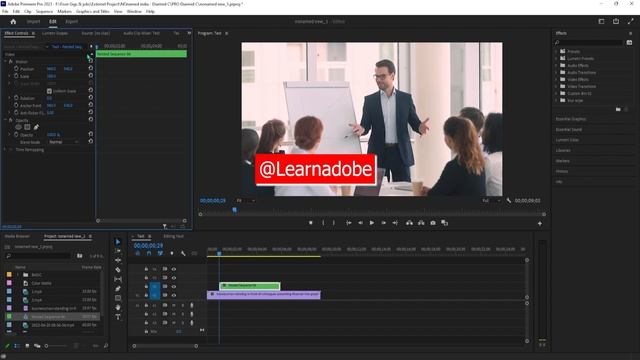Screen dimensions: 640x360
Task: Collapse the Motion effect group
Action: (x=5, y=61)
